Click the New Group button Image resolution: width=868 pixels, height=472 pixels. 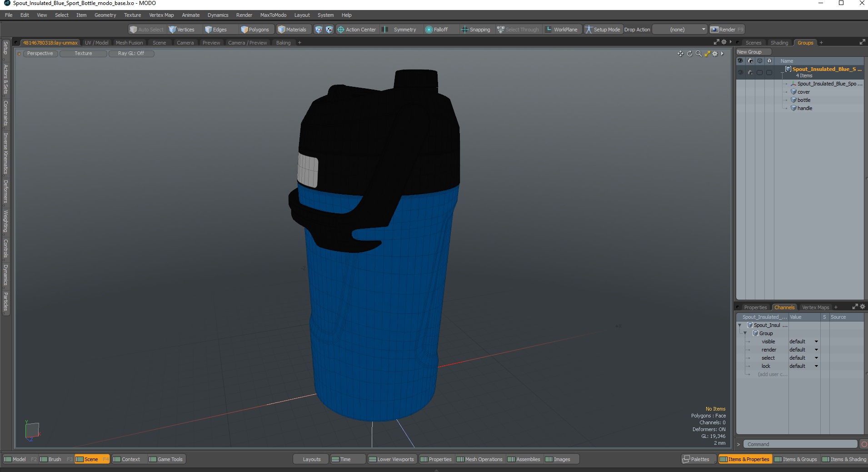pos(753,52)
